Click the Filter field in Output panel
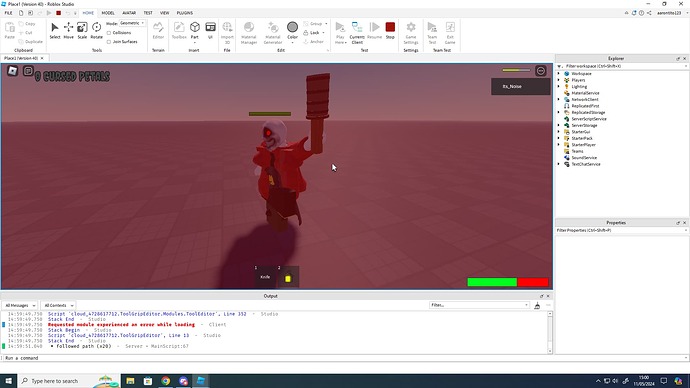Image resolution: width=690 pixels, height=388 pixels. point(479,305)
